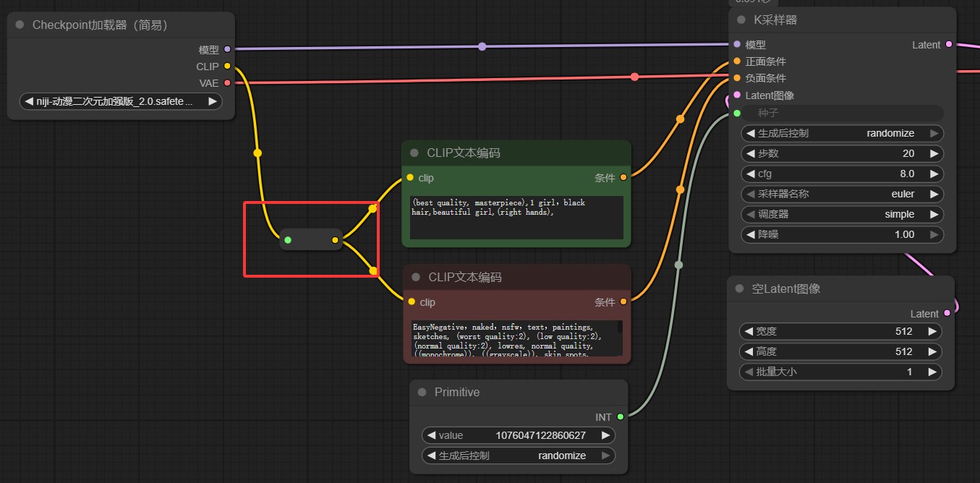Increase 步数 with its right arrow

(934, 153)
